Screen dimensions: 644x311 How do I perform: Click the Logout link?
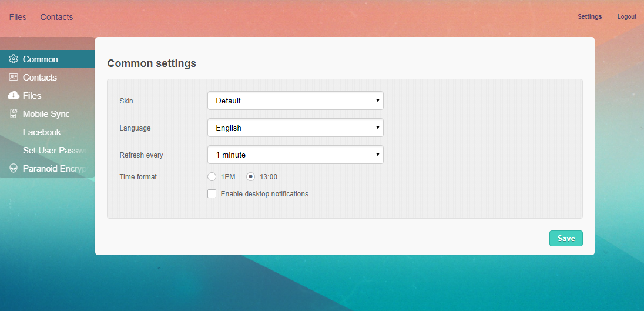click(626, 16)
